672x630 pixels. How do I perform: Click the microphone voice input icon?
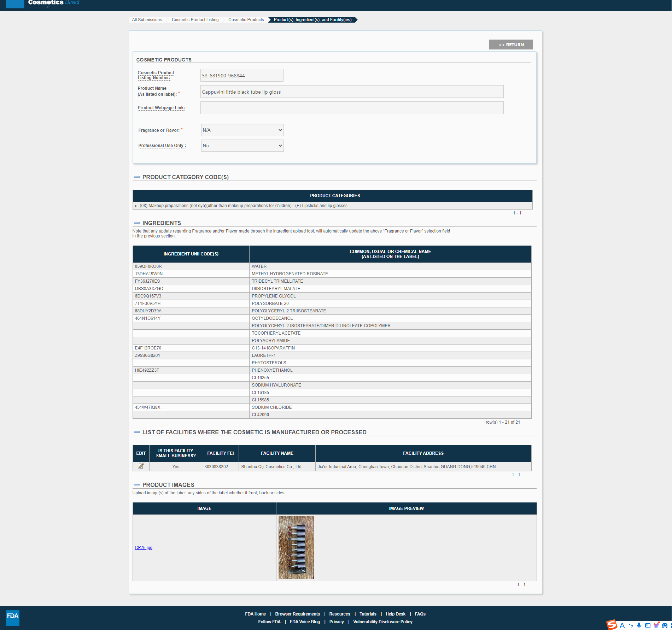point(639,625)
